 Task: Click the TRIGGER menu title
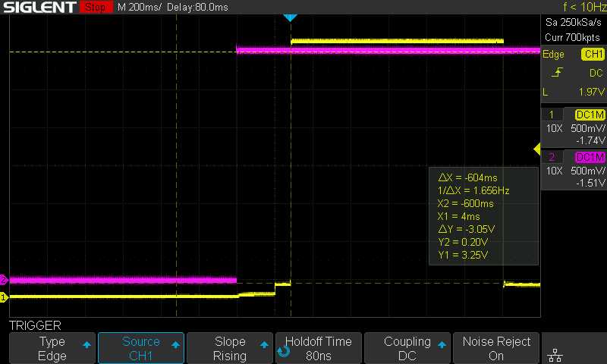tap(34, 325)
